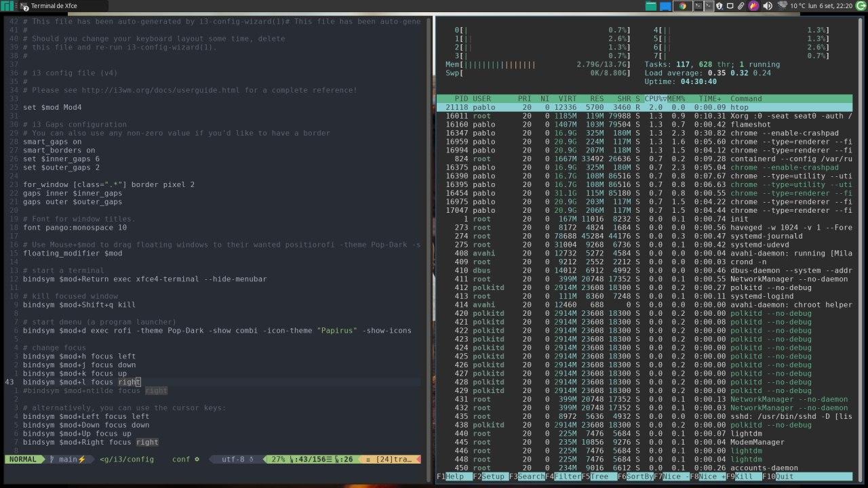Select the init process row PID 1
The height and width of the screenshot is (488, 868).
tap(644, 219)
